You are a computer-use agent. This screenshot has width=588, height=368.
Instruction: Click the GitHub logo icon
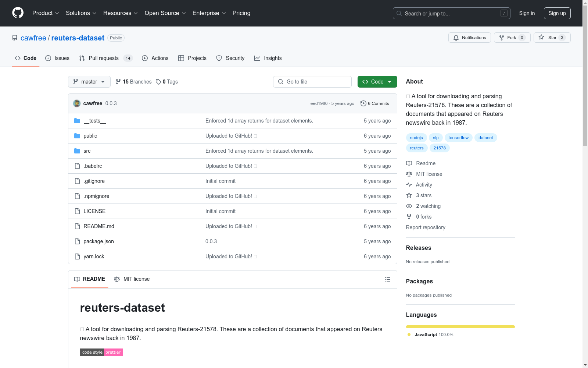[18, 13]
